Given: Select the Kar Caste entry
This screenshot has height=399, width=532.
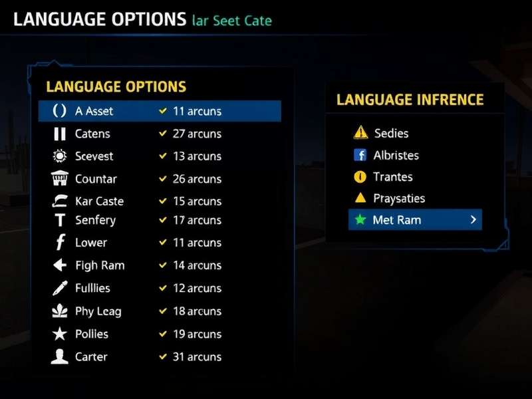Looking at the screenshot, I should coord(96,201).
